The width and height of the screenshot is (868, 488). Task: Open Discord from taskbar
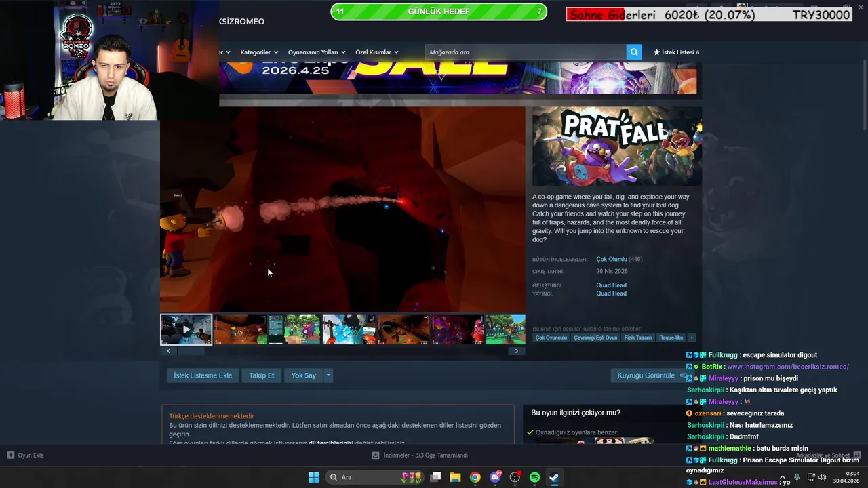point(495,477)
